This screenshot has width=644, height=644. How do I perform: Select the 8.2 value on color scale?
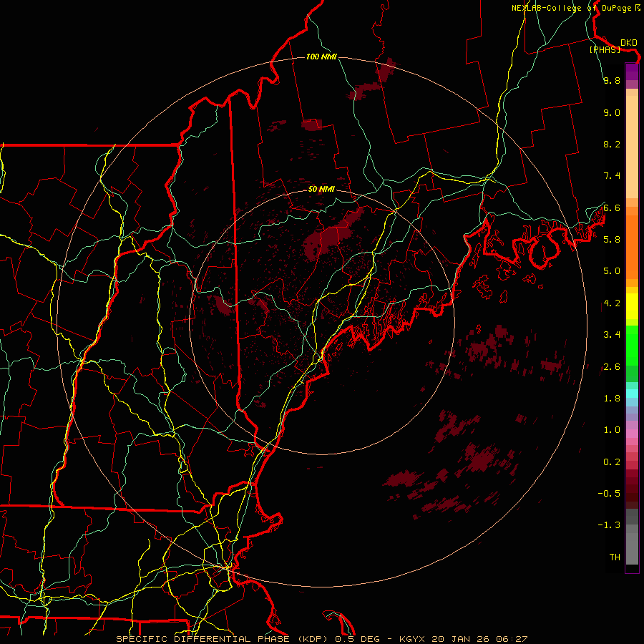coord(612,144)
